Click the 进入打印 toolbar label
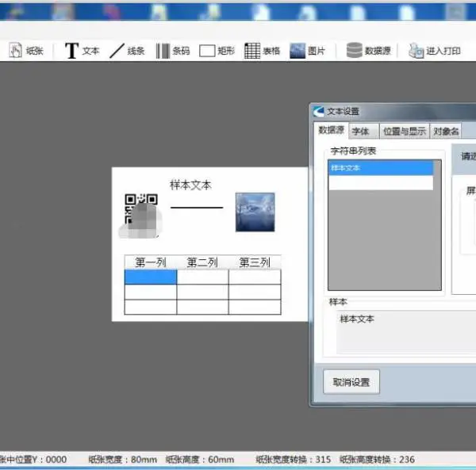The width and height of the screenshot is (476, 470). click(x=443, y=51)
